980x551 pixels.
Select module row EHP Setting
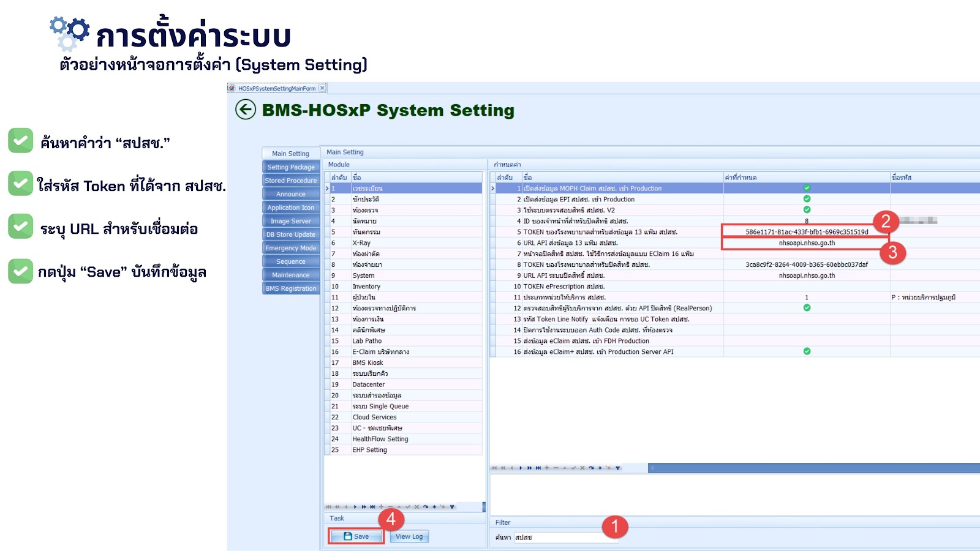[x=404, y=450]
